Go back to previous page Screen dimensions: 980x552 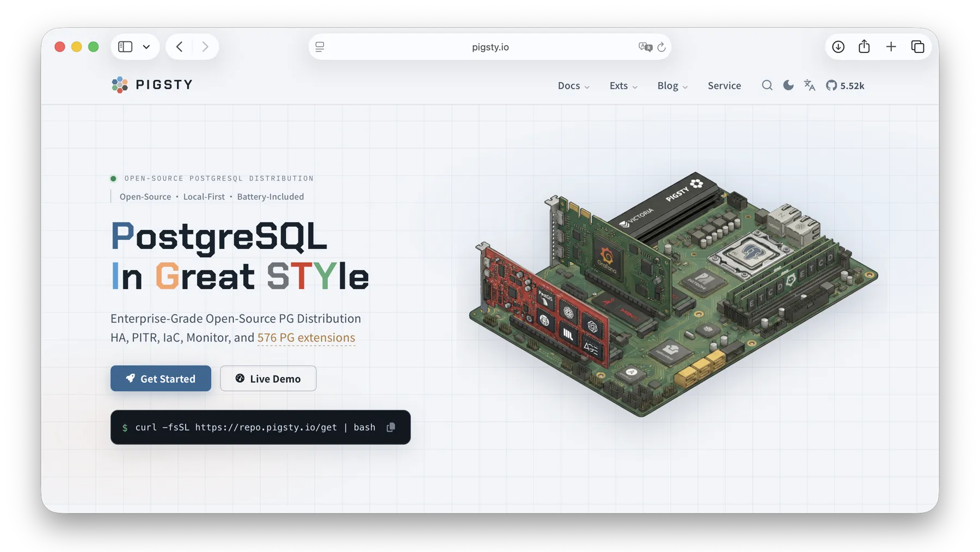[x=180, y=47]
